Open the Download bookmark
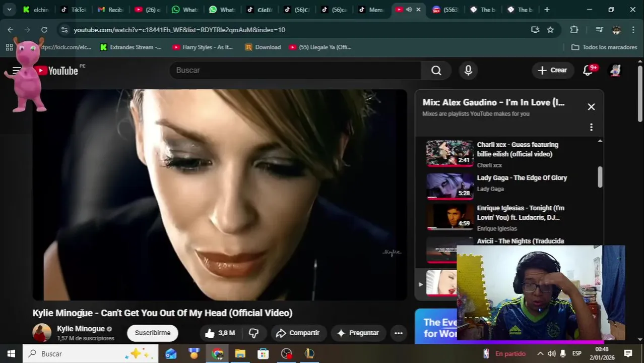Image resolution: width=644 pixels, height=363 pixels. (x=263, y=47)
